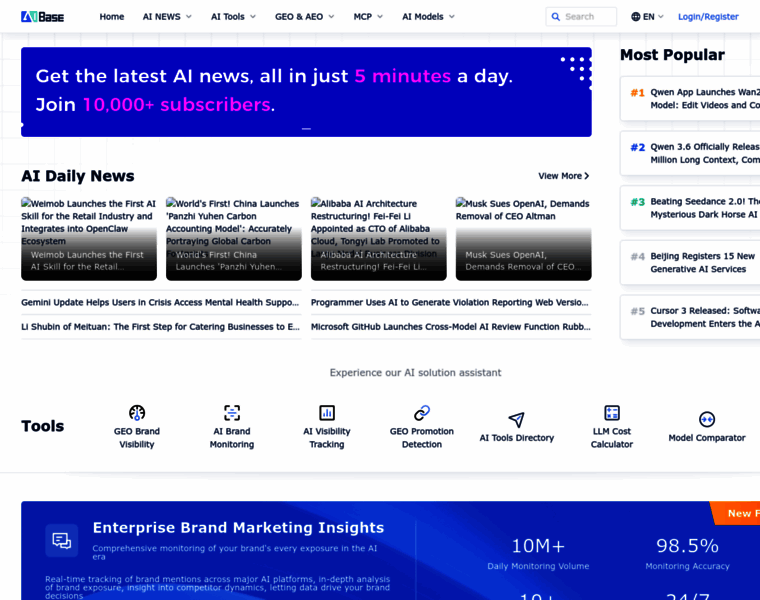Open the Gemini Update mental health headline
The width and height of the screenshot is (760, 600).
[160, 302]
